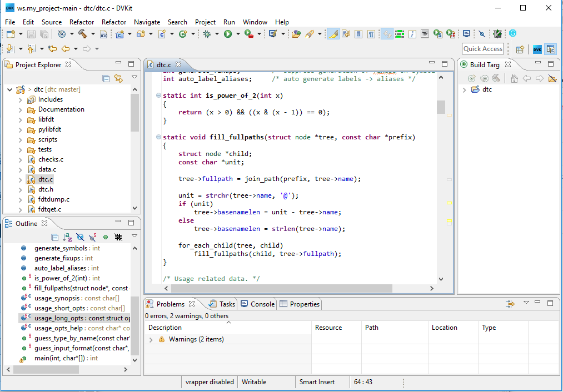563x392 pixels.
Task: Expand the tests folder
Action: pos(21,150)
